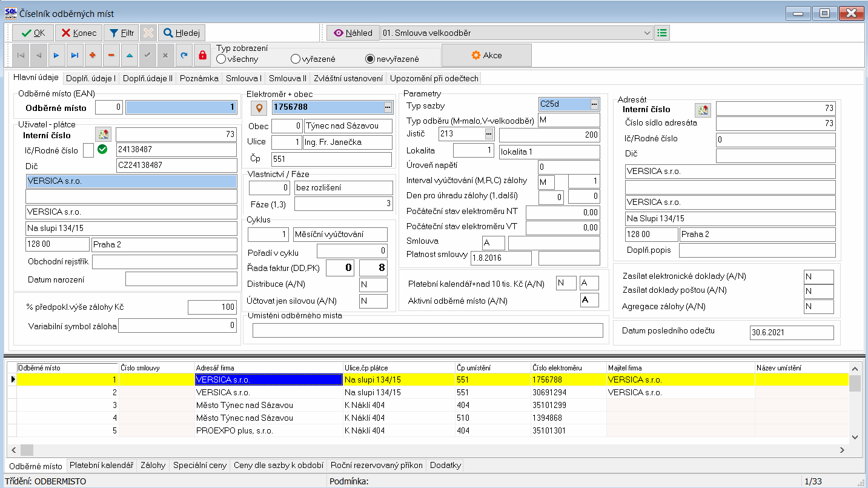Click ellipsis button in Jistič 213 field
868x488 pixels.
coord(489,134)
